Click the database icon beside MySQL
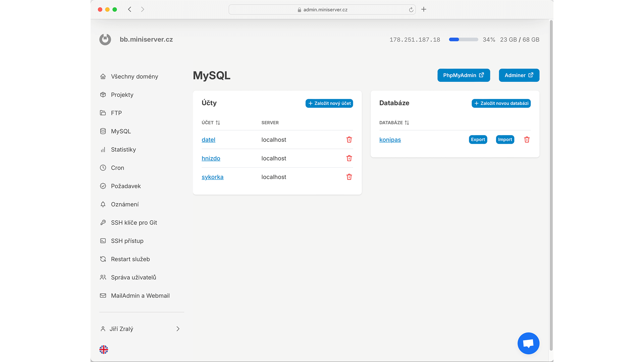 pyautogui.click(x=103, y=131)
